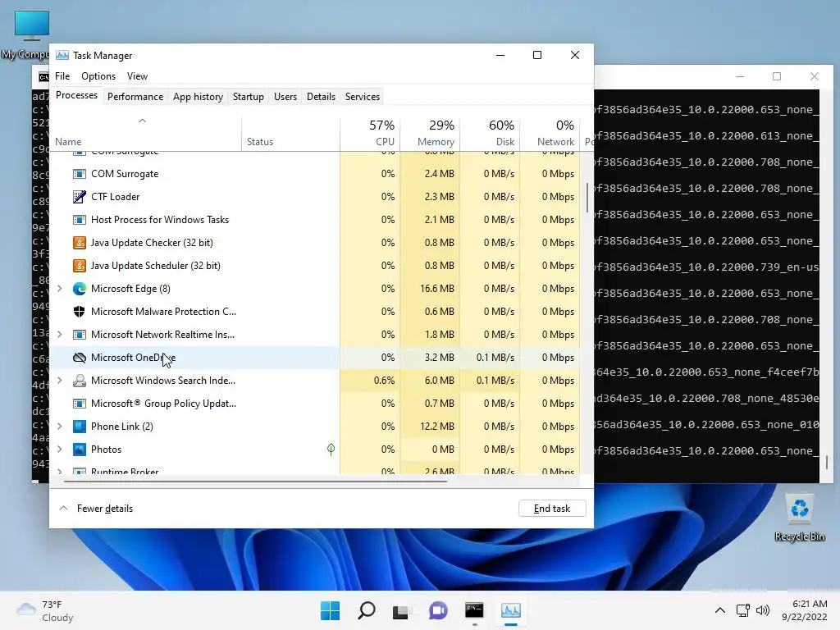Select the Processes tab
Image resolution: width=840 pixels, height=630 pixels.
coord(76,95)
